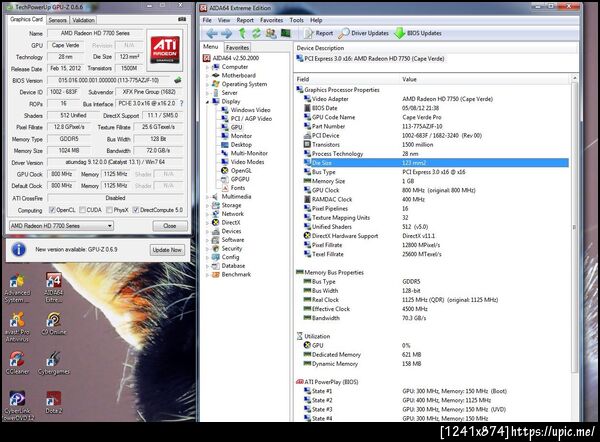This screenshot has width=600, height=442.
Task: Open the Cybergames desktop shortcut
Action: tap(54, 363)
